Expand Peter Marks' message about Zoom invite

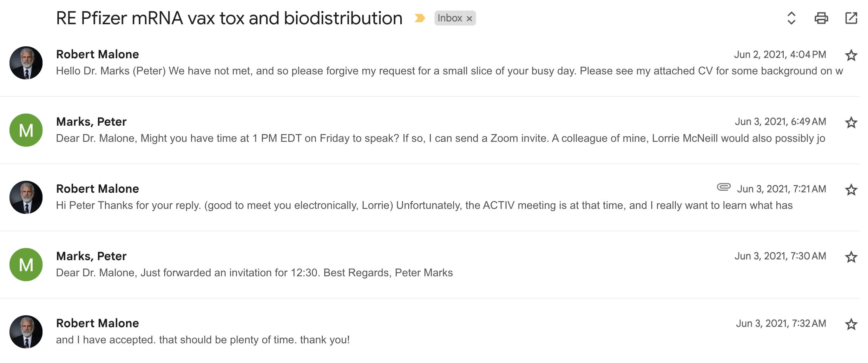[421, 138]
